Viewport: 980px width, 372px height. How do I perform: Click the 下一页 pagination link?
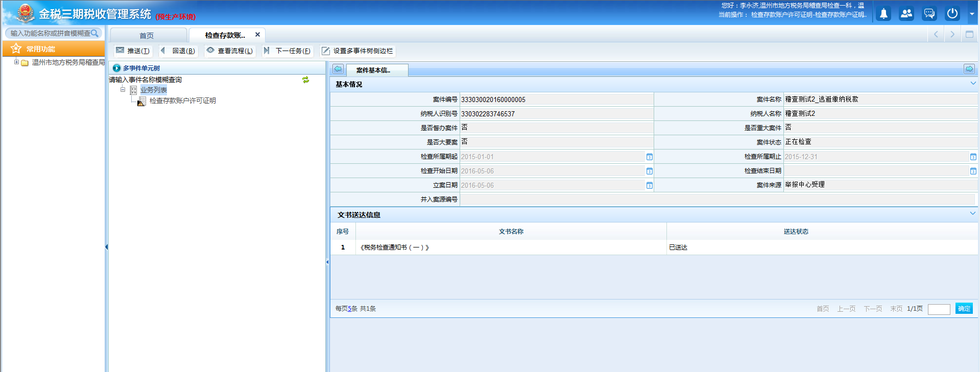(873, 309)
